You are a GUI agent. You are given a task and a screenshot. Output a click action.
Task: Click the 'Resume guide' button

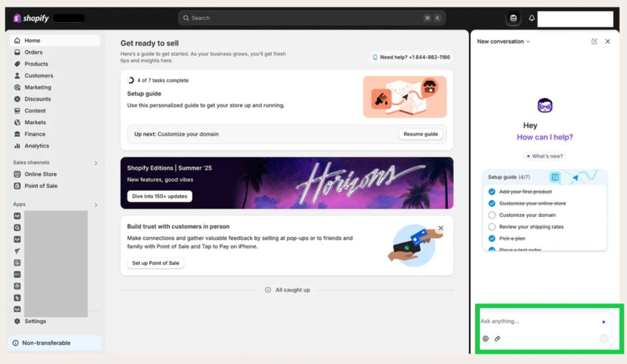point(421,134)
